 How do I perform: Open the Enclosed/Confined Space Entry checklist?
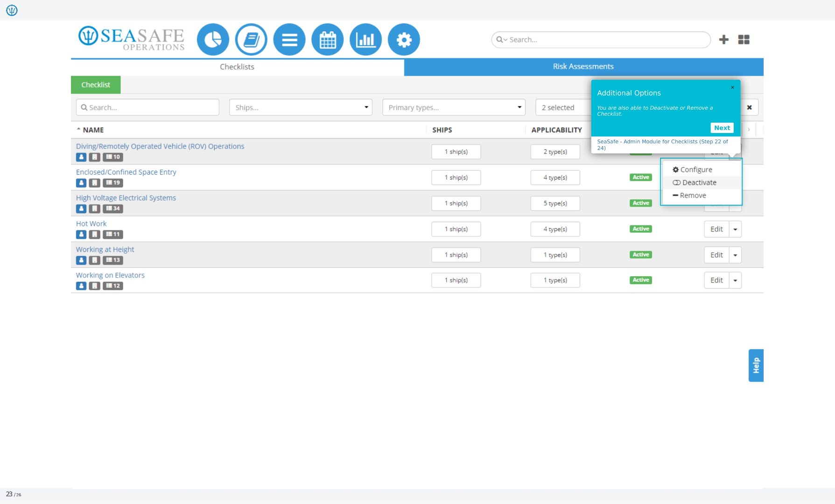pyautogui.click(x=126, y=172)
